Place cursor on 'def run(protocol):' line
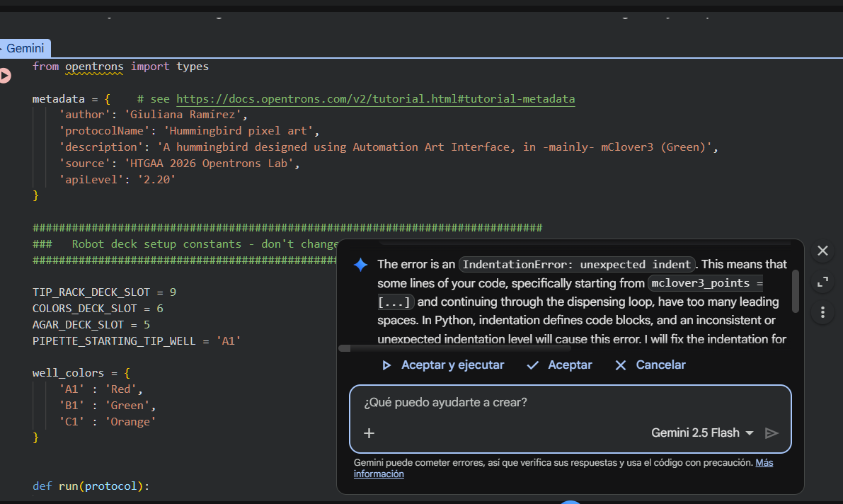 91,486
